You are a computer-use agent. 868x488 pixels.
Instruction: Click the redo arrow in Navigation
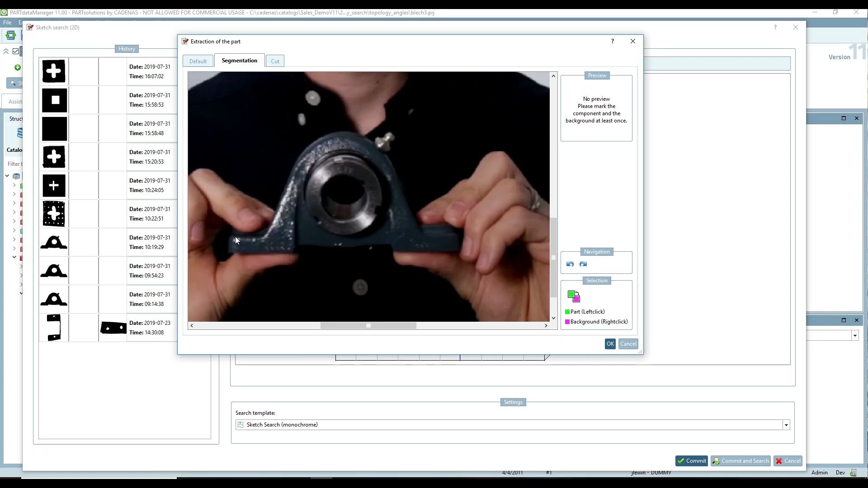pyautogui.click(x=583, y=264)
